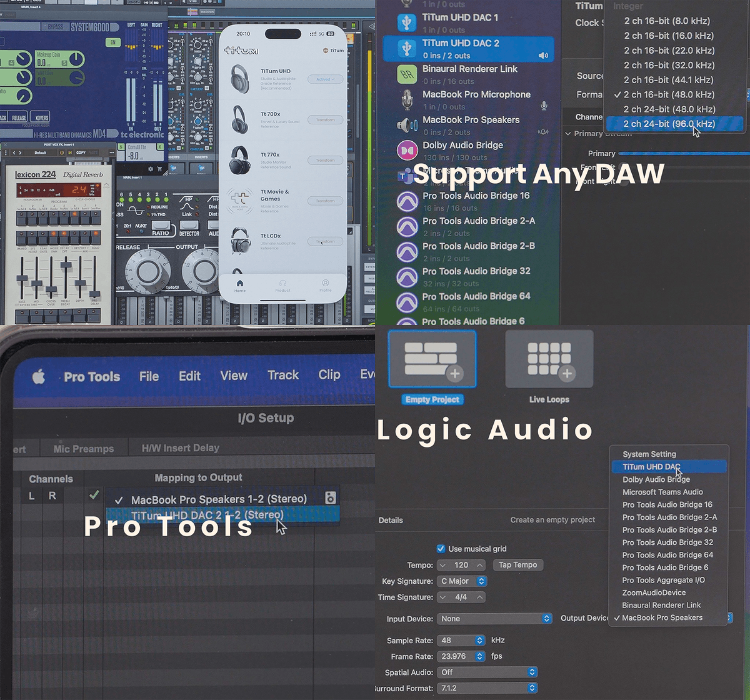Click the Pro Tools Audio Bridge 2-B icon
This screenshot has height=700, width=750.
point(407,252)
